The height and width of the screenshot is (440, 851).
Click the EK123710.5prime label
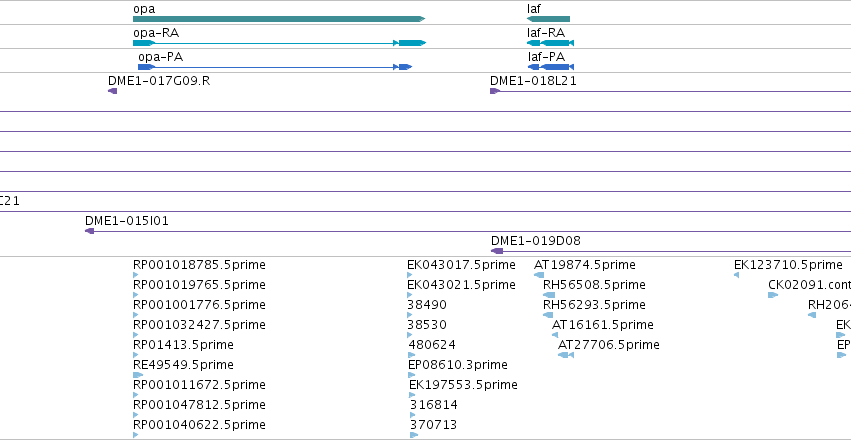click(788, 265)
